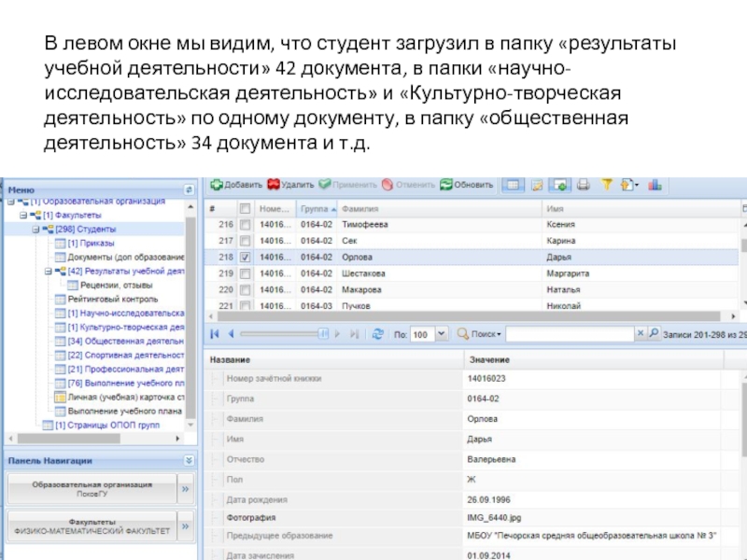Go to the previous page of records
747x560 pixels.
231,334
